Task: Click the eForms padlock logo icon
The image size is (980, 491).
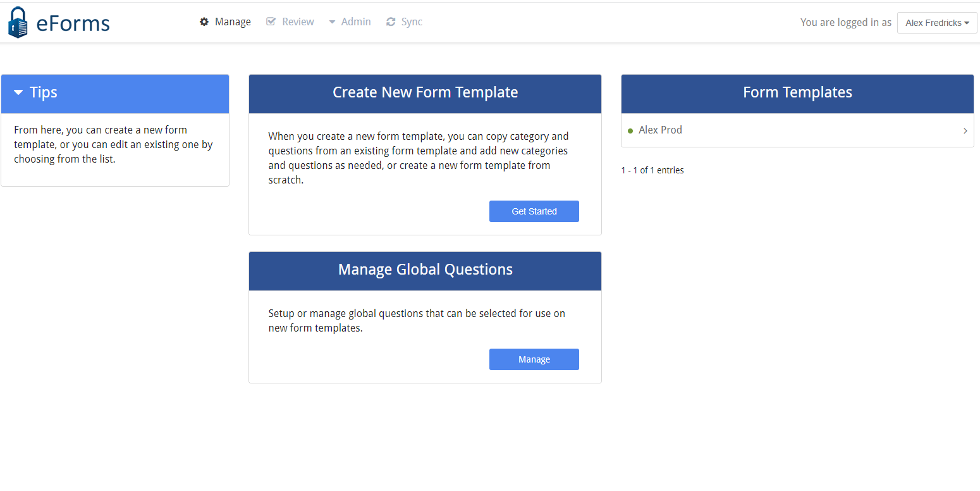Action: pyautogui.click(x=18, y=22)
